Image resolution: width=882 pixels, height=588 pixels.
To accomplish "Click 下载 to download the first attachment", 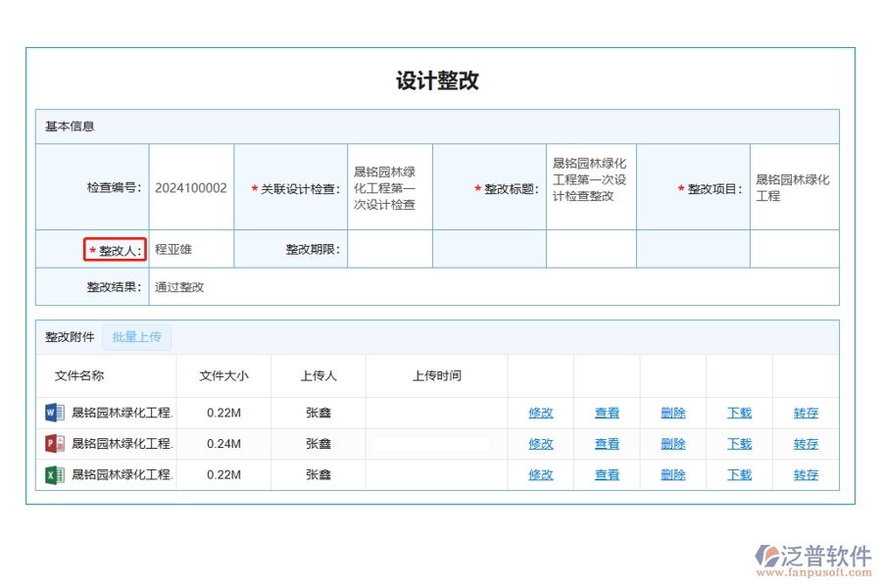I will click(x=738, y=413).
